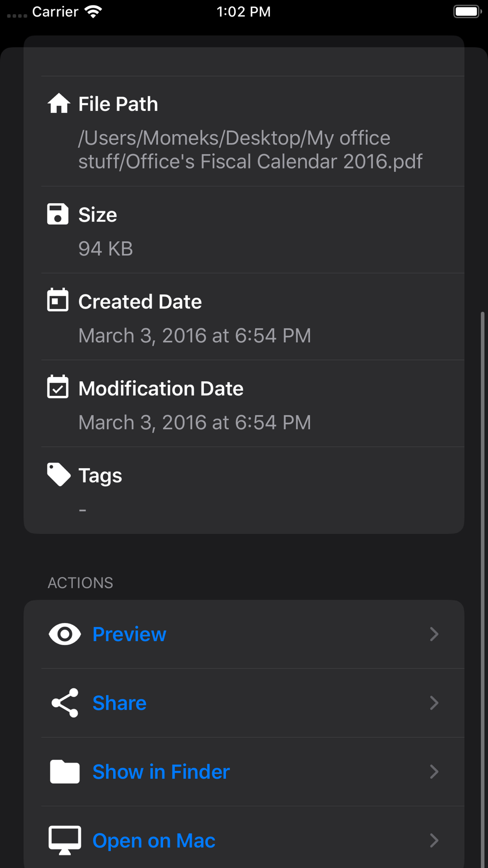Screen dimensions: 488x868
Task: Click the folder icon for Show in Finder
Action: [65, 772]
